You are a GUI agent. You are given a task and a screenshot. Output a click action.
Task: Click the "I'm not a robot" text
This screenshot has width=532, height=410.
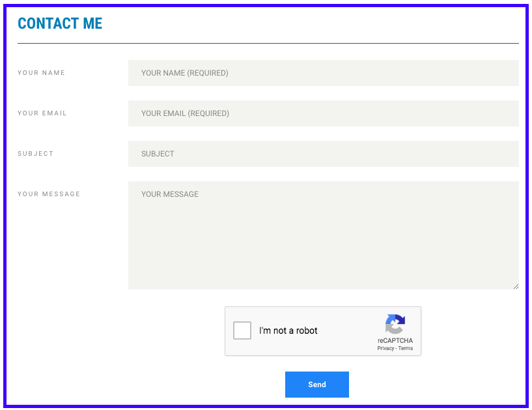[x=288, y=330]
